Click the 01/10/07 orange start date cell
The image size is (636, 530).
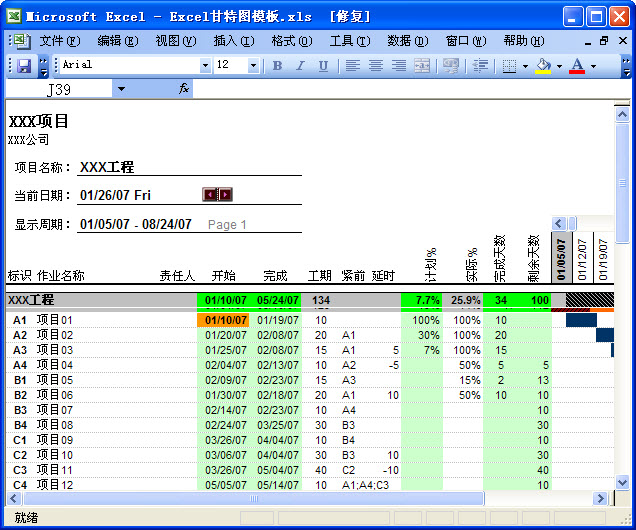(223, 320)
